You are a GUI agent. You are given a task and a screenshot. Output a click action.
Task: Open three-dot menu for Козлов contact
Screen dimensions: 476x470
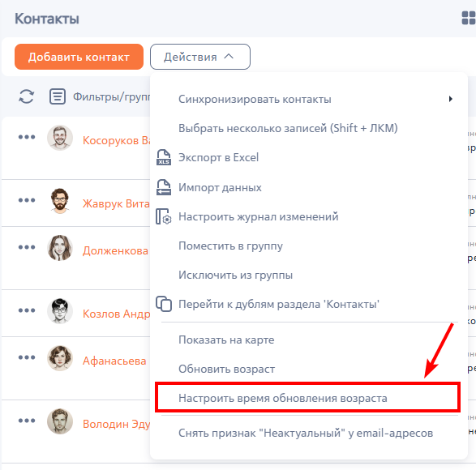point(27,310)
